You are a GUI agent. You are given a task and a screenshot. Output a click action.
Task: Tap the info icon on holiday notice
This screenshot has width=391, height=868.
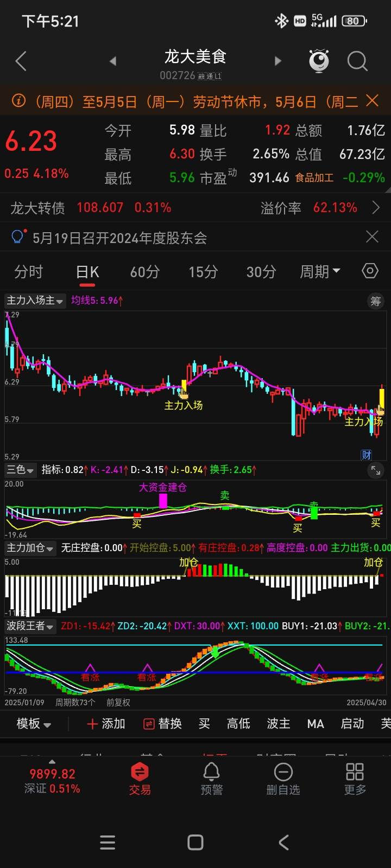point(18,101)
